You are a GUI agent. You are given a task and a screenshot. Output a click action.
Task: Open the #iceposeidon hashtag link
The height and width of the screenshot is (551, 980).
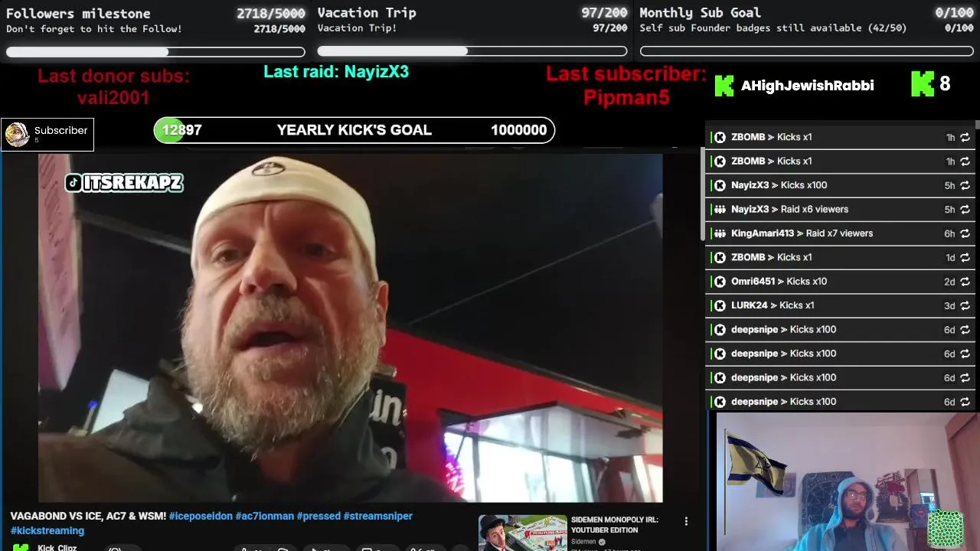pyautogui.click(x=201, y=516)
